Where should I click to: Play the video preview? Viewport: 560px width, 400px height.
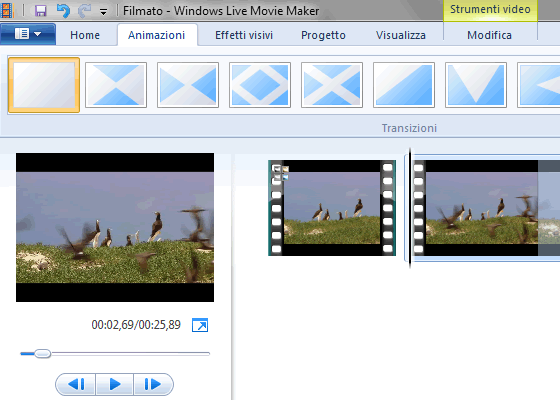[x=115, y=384]
